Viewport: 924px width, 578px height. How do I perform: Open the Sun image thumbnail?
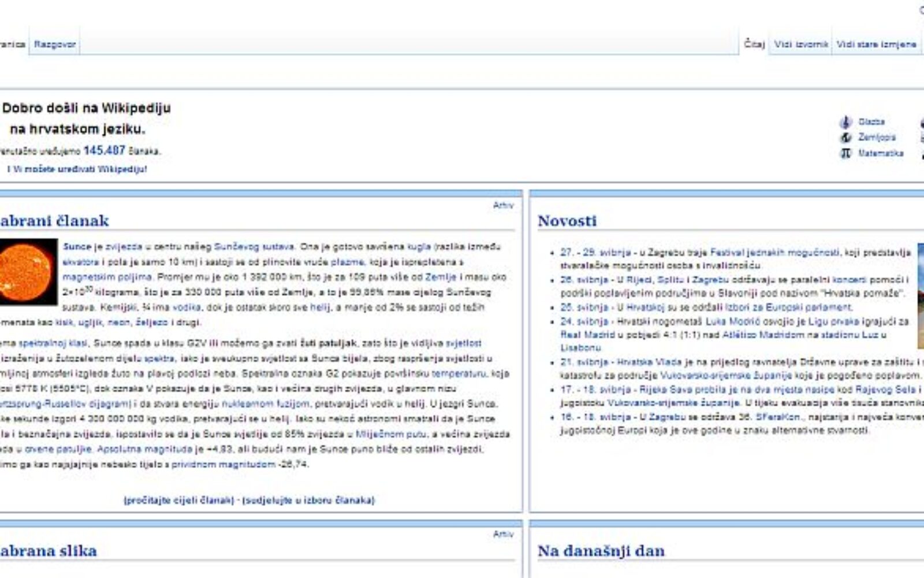(28, 273)
